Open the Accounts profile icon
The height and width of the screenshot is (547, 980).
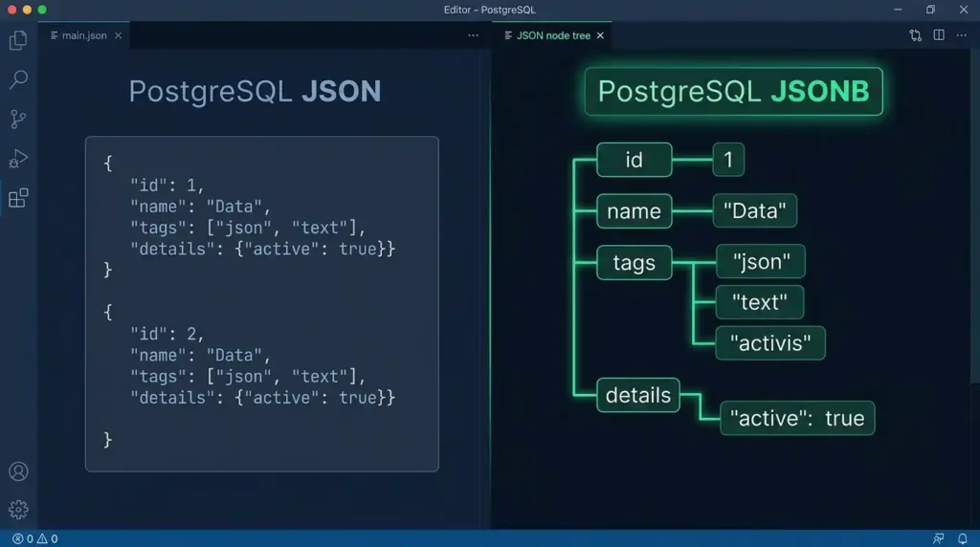[18, 471]
